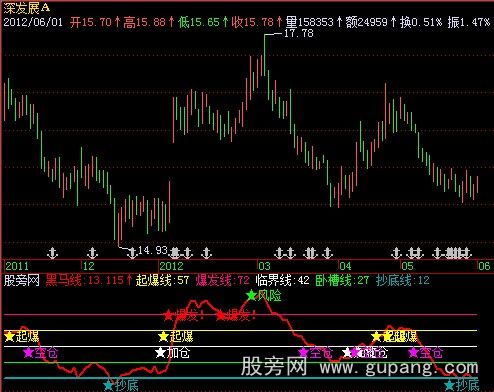Click the yellow 起爆 star at far left
Image resolution: width=494 pixels, height=392 pixels.
tap(9, 336)
